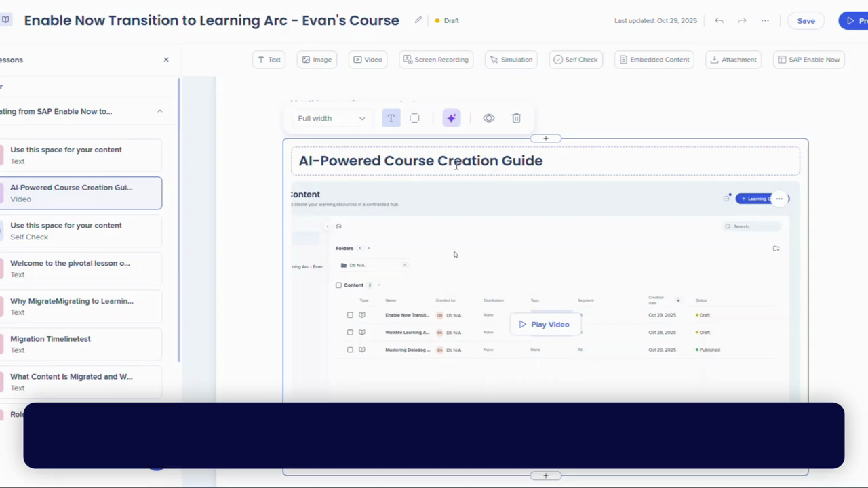Tick checkbox for Enable Now Transit row

350,315
